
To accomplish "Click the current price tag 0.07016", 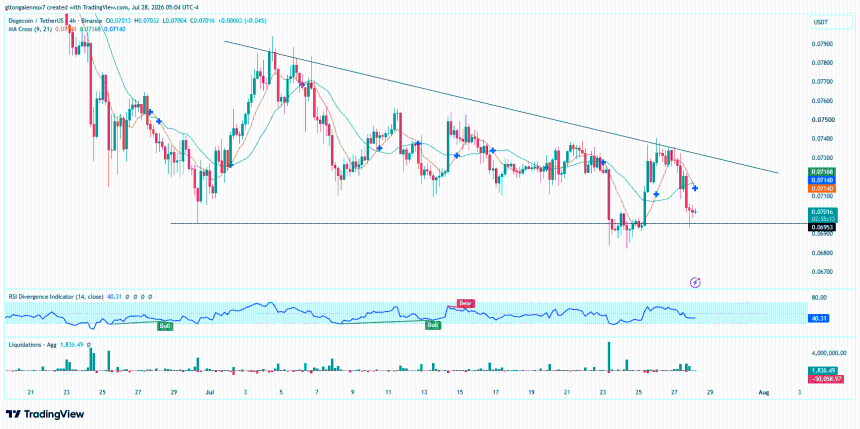I will click(x=821, y=211).
